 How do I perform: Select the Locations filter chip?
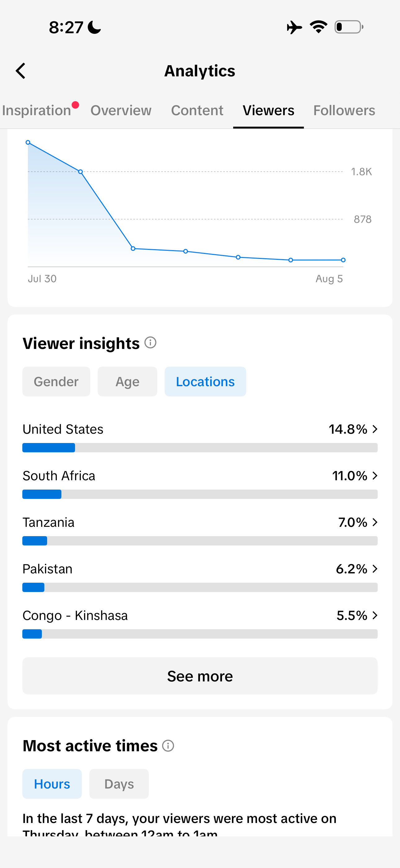tap(205, 382)
